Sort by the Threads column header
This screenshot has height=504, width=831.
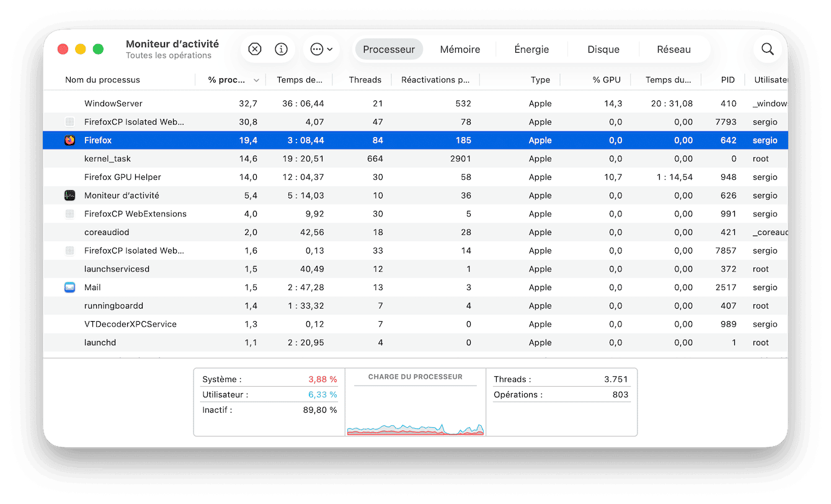(365, 79)
